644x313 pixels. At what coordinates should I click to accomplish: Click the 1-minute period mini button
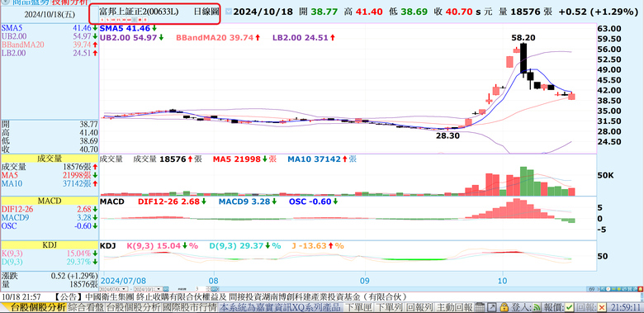(x=102, y=20)
